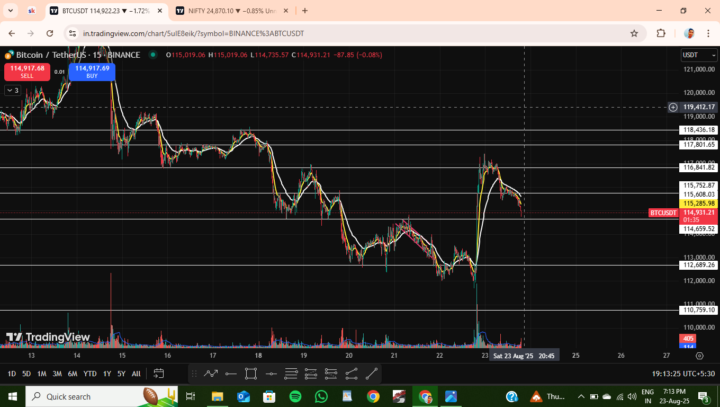
Task: Grab the floating drawing toolbar handle
Action: tap(194, 373)
